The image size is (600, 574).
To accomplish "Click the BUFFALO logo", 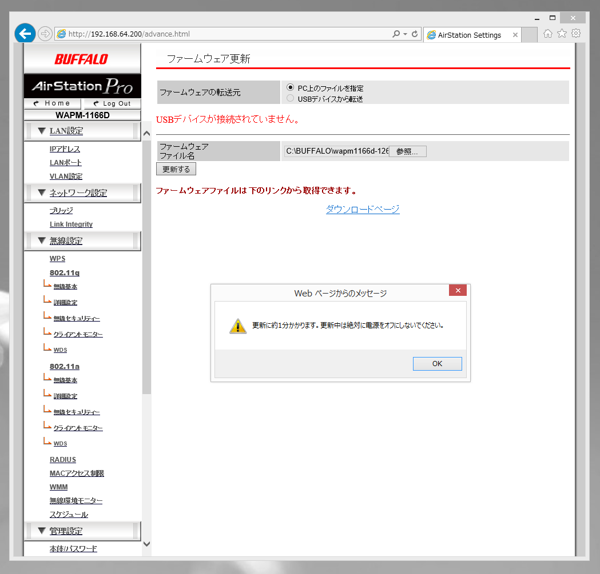I will click(81, 59).
